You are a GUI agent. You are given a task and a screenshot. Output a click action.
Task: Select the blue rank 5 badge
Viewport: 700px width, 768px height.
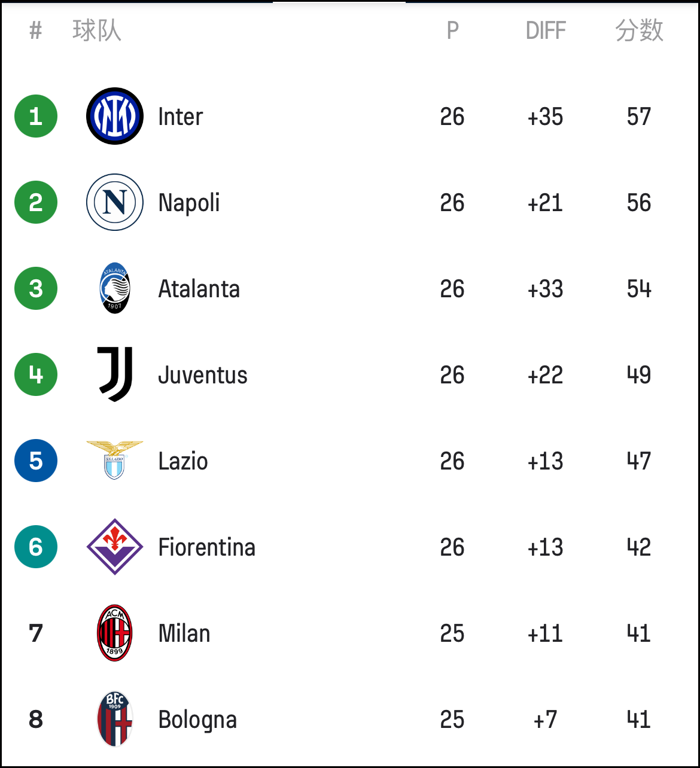[36, 461]
